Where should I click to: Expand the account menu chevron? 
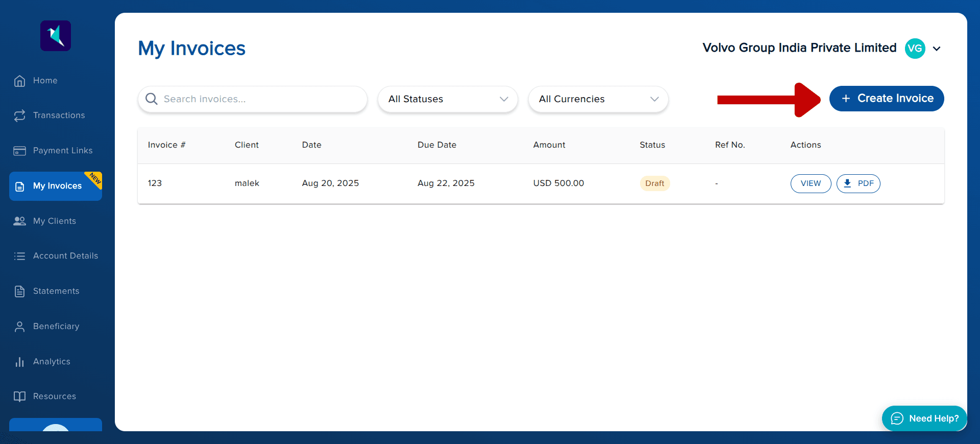tap(937, 49)
